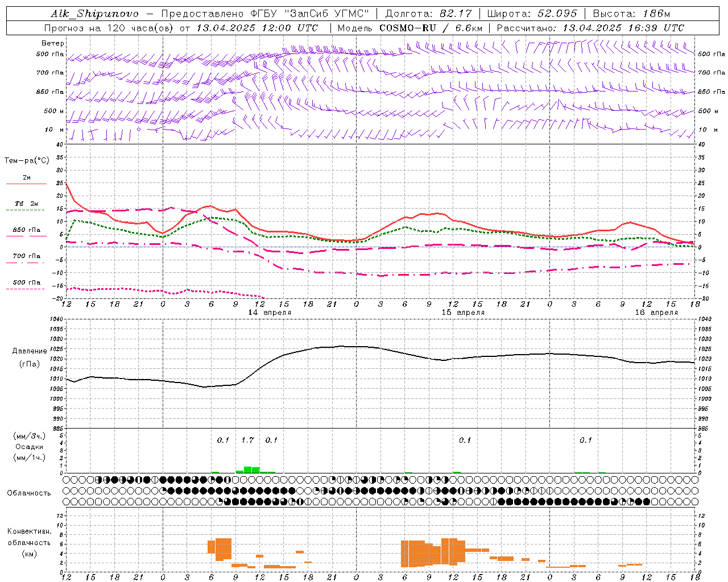Click the '16 апреля' date label

[656, 313]
